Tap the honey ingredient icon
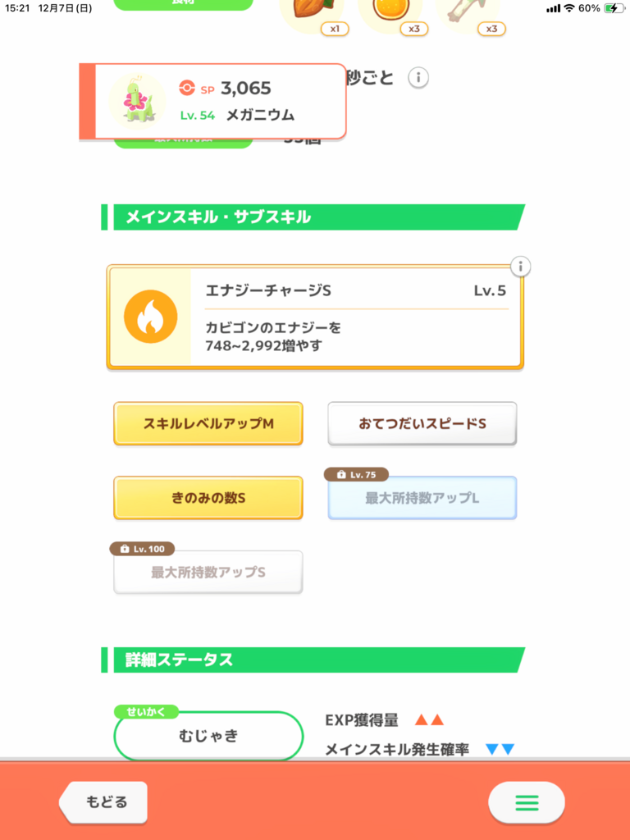Screen dimensions: 630x840 (389, 10)
